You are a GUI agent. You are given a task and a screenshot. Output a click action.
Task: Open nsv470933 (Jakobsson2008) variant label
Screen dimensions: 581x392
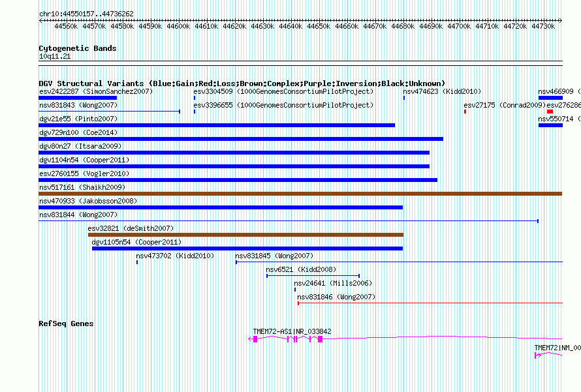pyautogui.click(x=88, y=201)
